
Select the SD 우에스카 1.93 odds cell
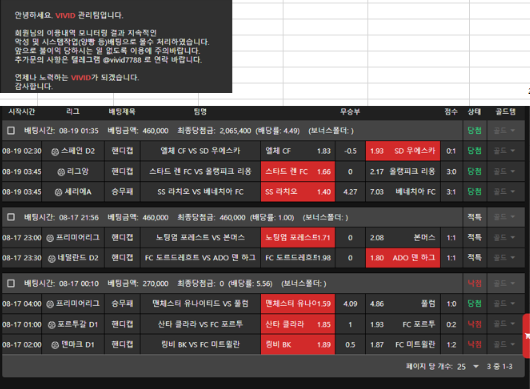(x=403, y=151)
